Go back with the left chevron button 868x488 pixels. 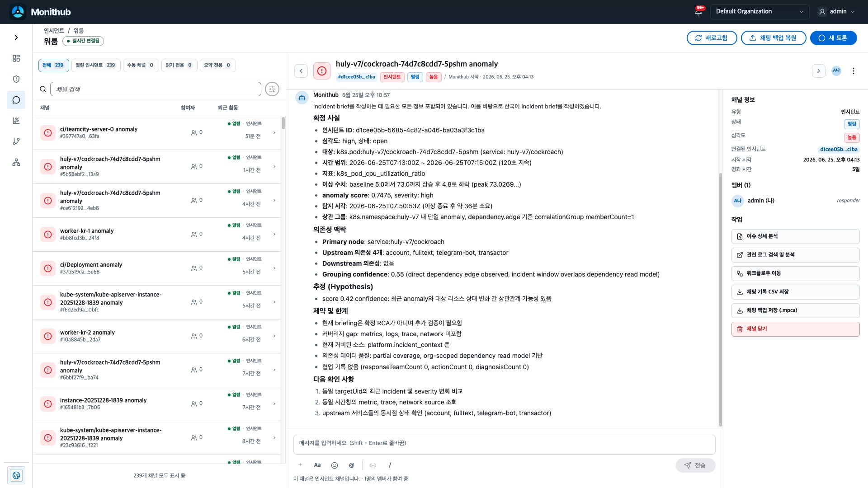tap(301, 71)
